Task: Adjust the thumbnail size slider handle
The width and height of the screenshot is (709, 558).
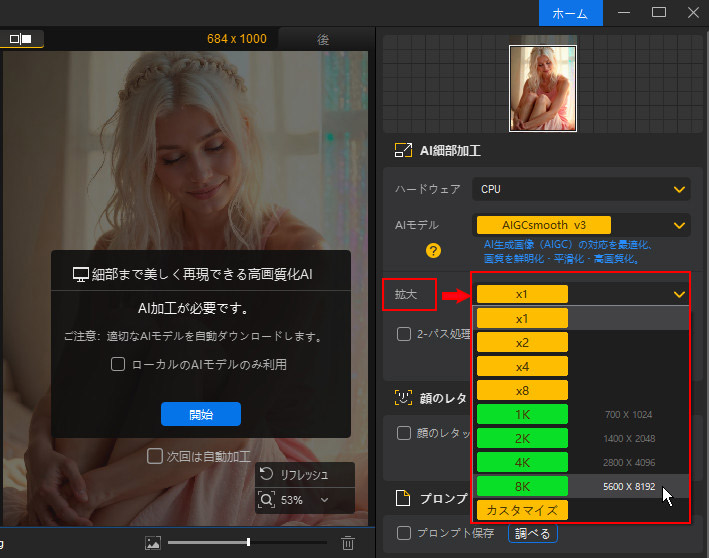Action: coord(248,542)
